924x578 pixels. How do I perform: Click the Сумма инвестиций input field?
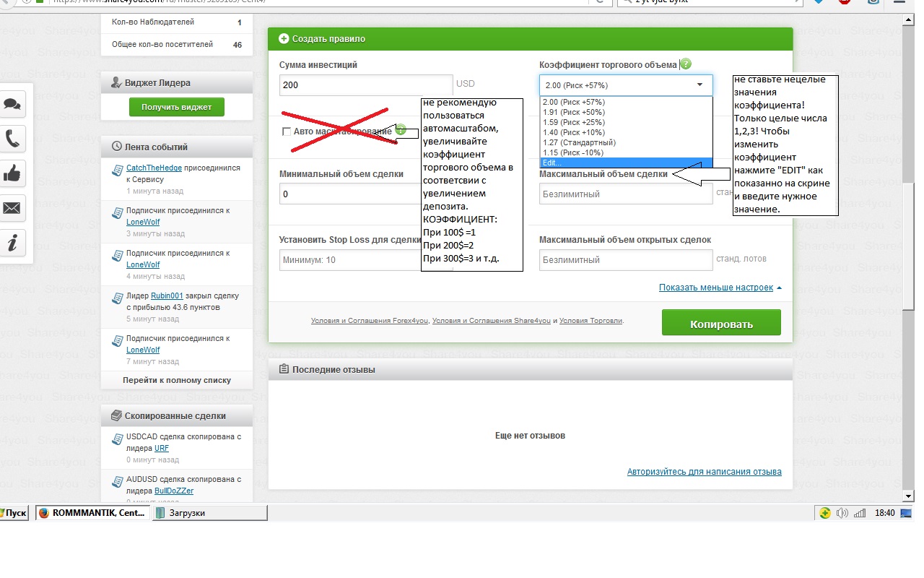coord(366,85)
